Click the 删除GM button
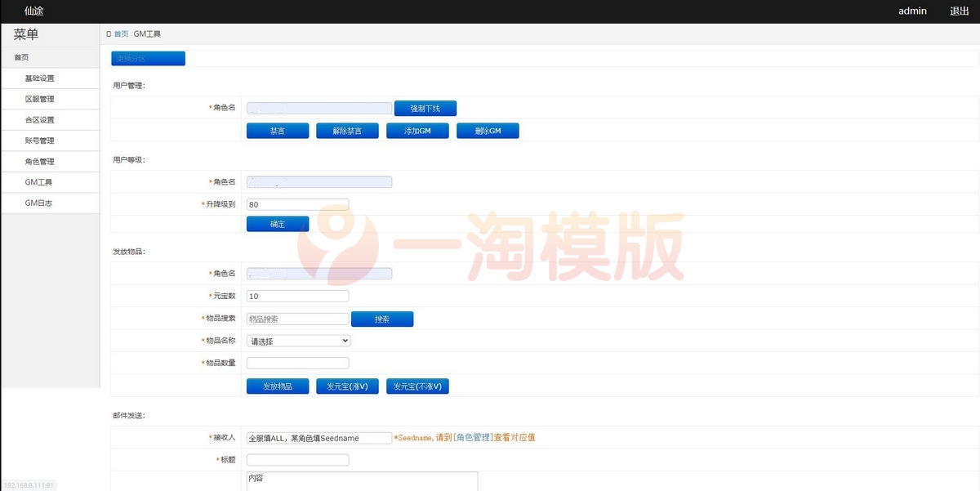 pos(488,130)
